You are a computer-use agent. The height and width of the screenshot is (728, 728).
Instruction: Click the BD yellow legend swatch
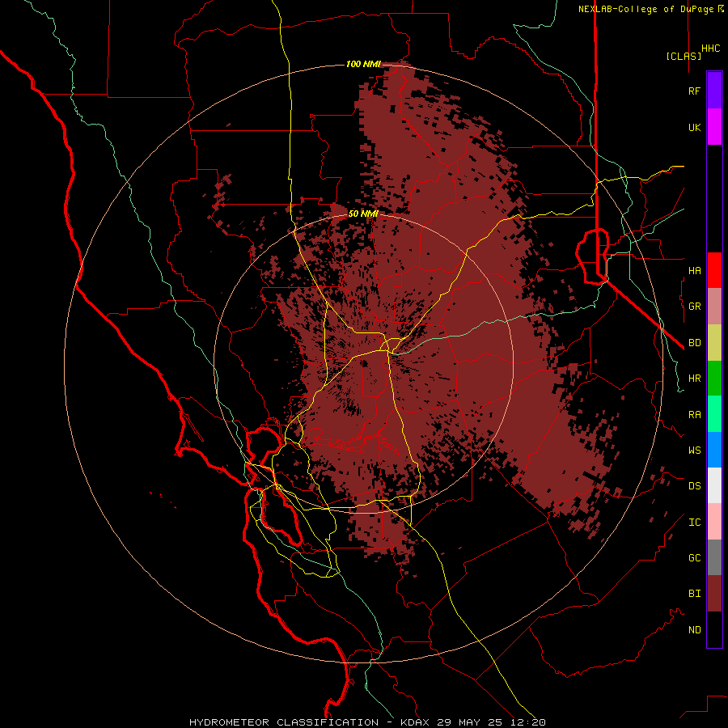714,343
